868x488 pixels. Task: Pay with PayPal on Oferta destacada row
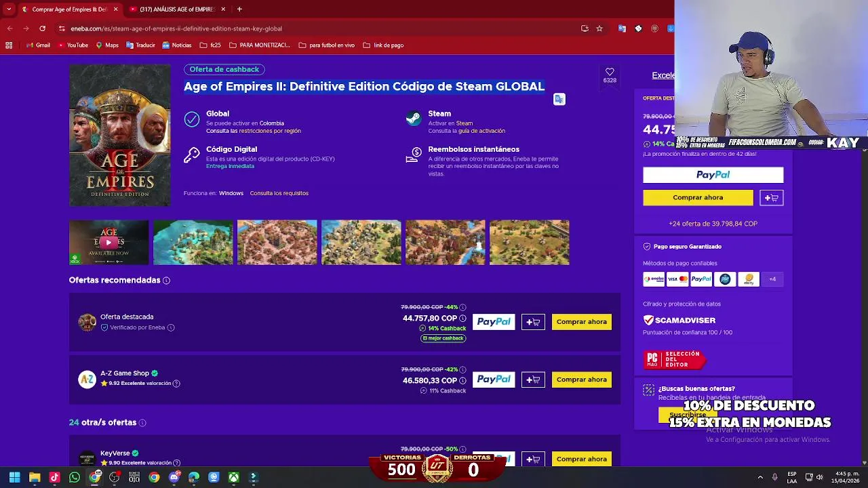click(494, 322)
